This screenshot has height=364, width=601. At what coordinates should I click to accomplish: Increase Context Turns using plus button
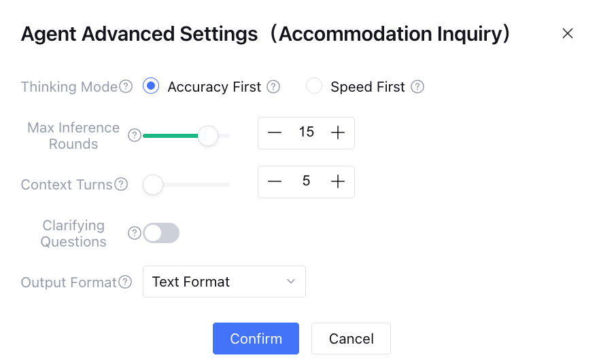click(x=338, y=181)
